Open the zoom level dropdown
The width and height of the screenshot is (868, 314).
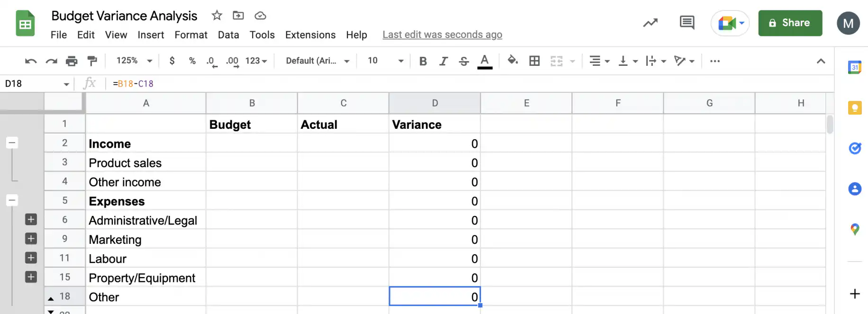(x=135, y=61)
